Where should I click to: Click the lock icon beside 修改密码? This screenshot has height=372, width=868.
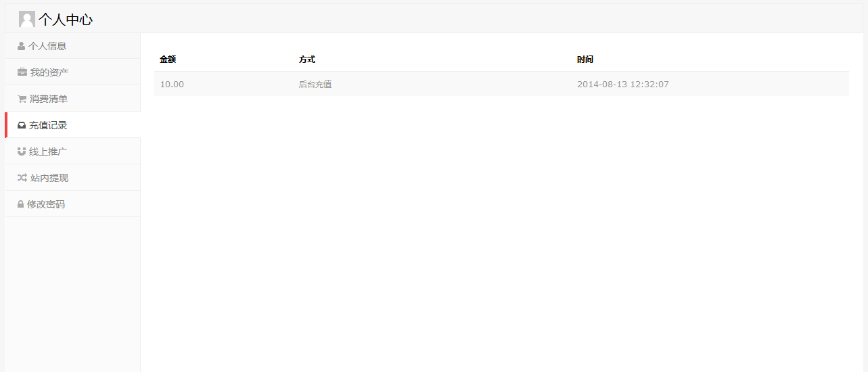[x=21, y=204]
